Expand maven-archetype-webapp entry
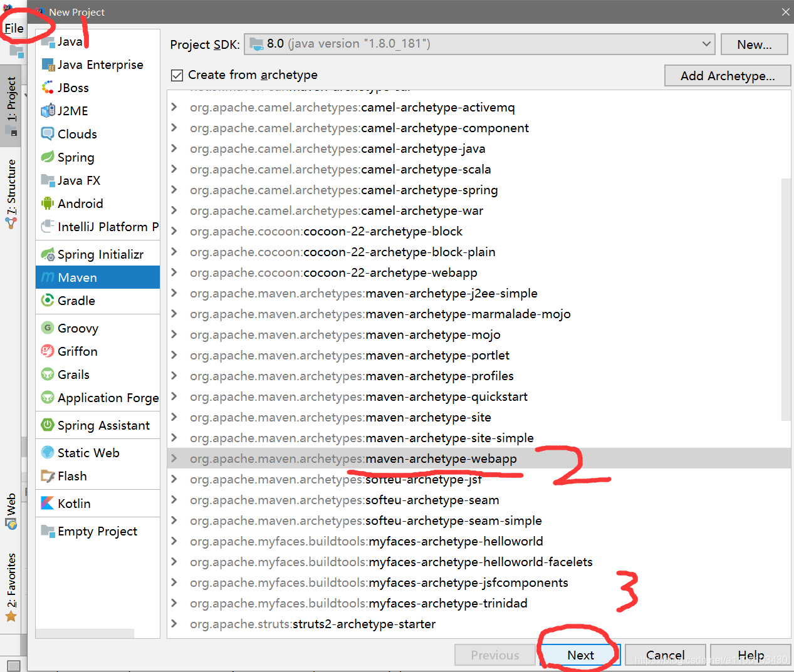 174,458
